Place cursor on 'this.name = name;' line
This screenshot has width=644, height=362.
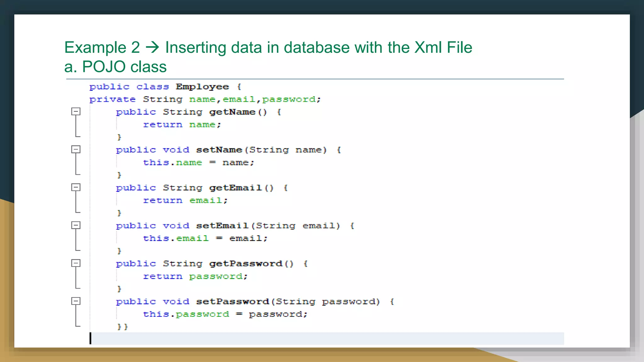[198, 163]
